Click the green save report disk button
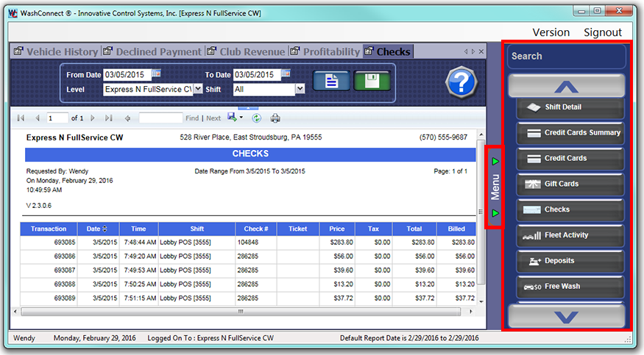This screenshot has width=644, height=355. click(372, 81)
